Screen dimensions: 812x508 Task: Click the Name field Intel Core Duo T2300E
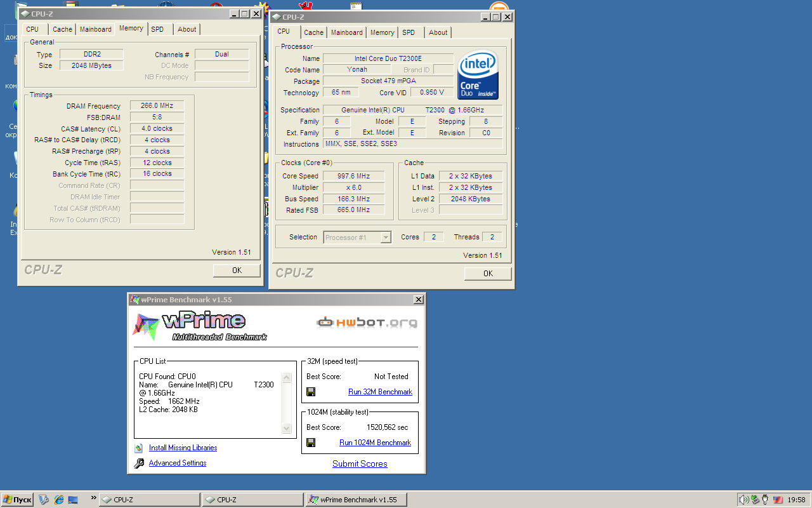388,58
